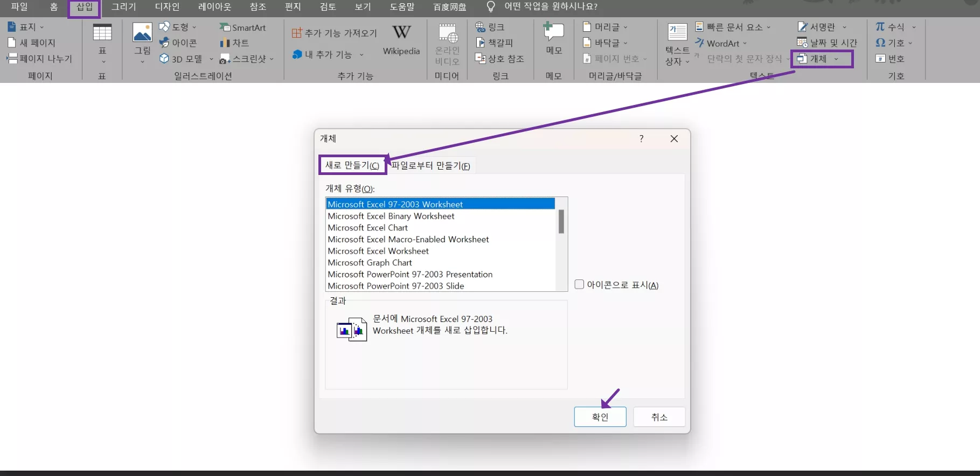Insert a 3D 모델
The width and height of the screenshot is (980, 476).
[x=181, y=59]
